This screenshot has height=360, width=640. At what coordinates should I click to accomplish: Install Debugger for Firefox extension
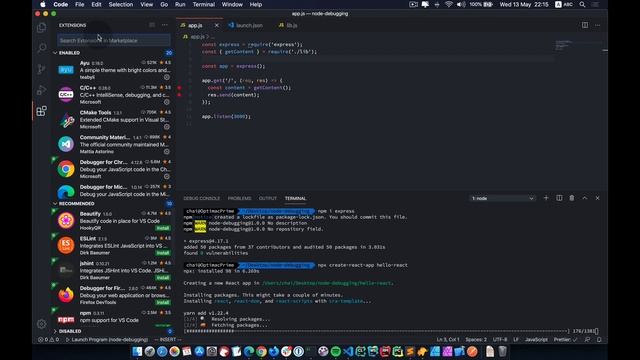point(163,302)
